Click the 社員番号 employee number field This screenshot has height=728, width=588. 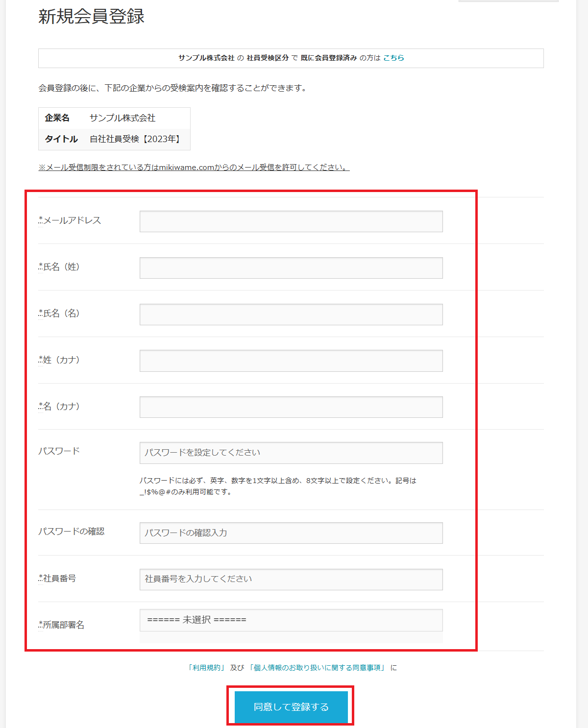point(291,579)
